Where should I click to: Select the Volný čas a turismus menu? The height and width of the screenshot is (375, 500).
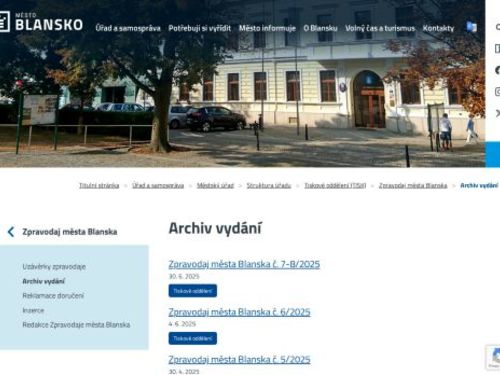point(380,28)
